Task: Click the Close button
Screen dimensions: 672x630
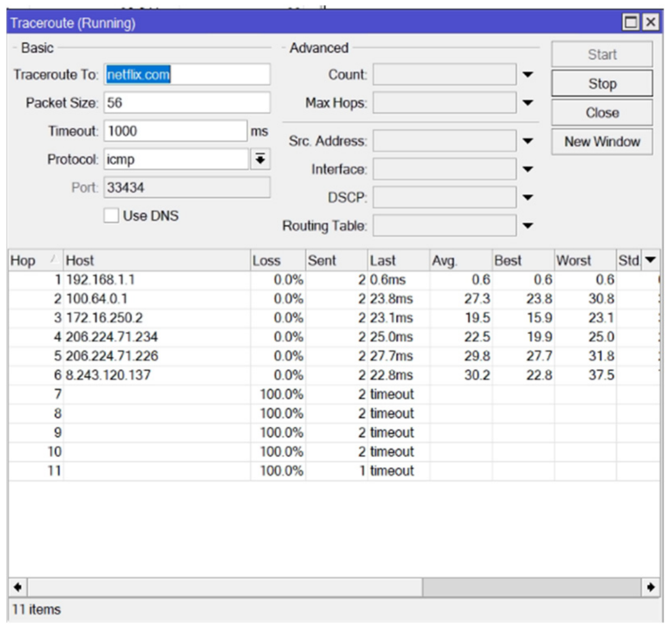Action: 602,112
